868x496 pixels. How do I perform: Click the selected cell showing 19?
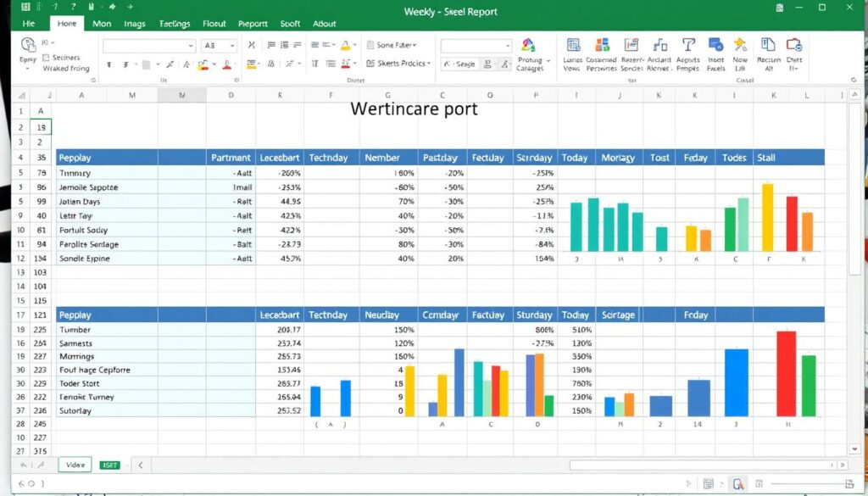pyautogui.click(x=41, y=127)
